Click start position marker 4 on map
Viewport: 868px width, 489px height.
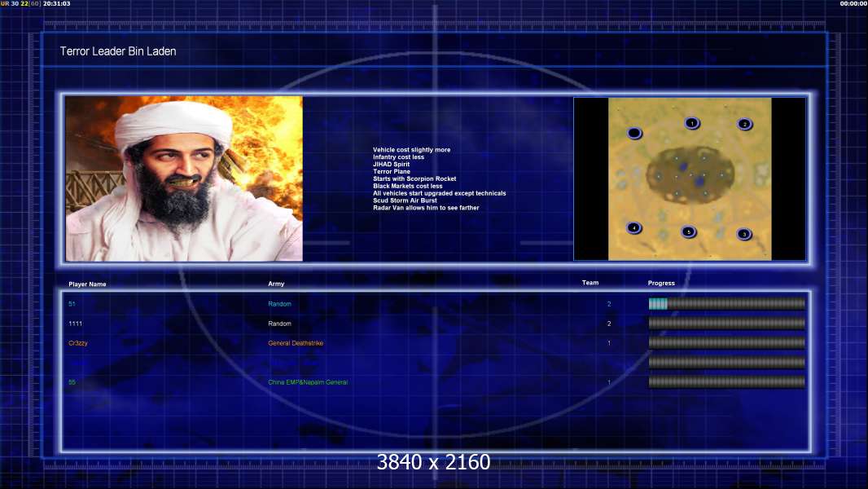[633, 227]
